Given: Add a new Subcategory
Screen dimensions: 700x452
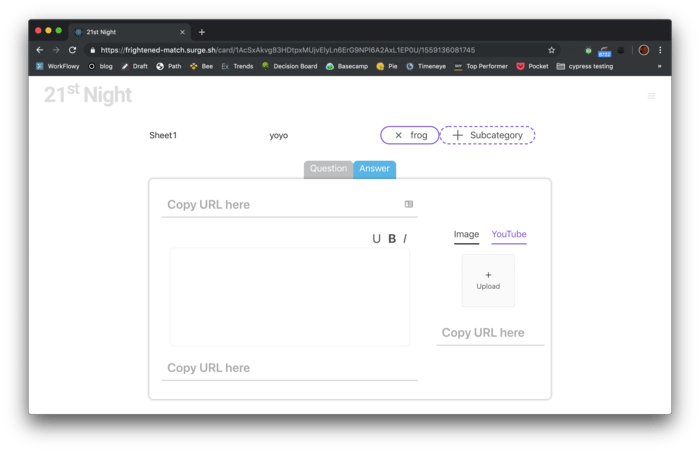Looking at the screenshot, I should tap(488, 135).
